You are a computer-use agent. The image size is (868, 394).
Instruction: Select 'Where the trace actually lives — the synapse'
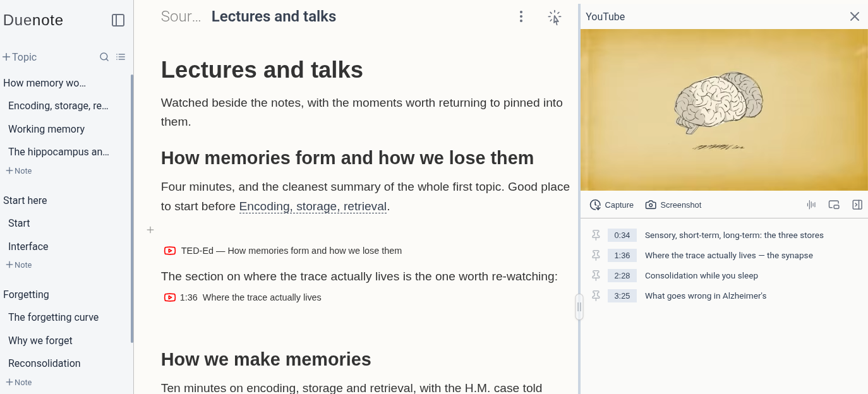tap(729, 255)
